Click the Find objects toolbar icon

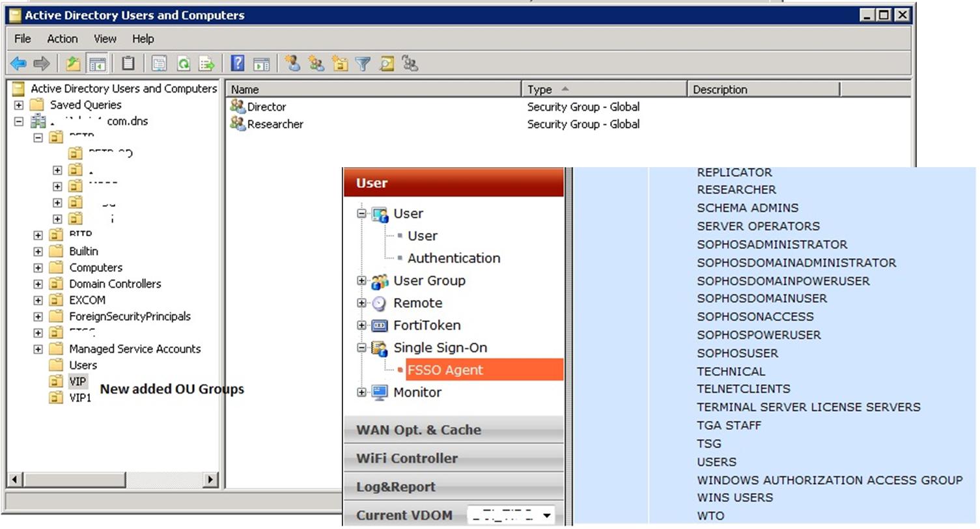(x=387, y=63)
